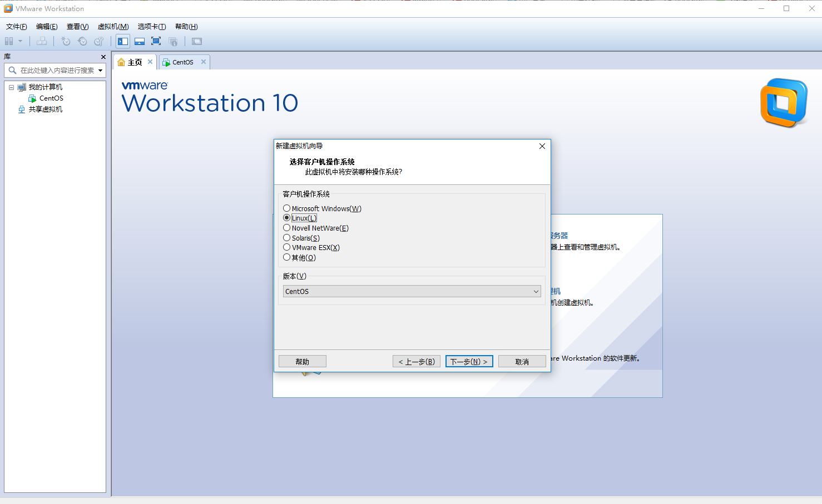Screen dimensions: 822x504
Task: Open the 虚拟机(M) menu
Action: (x=113, y=27)
